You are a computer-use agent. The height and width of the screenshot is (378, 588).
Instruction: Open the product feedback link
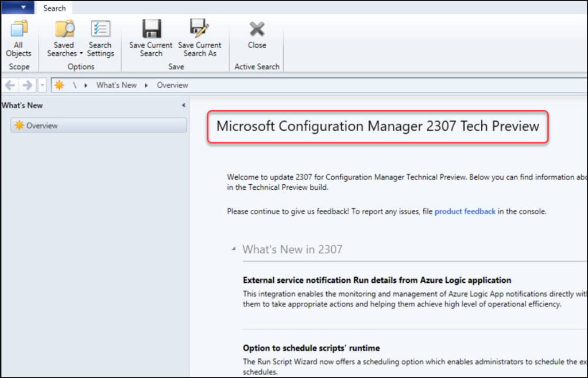point(465,211)
